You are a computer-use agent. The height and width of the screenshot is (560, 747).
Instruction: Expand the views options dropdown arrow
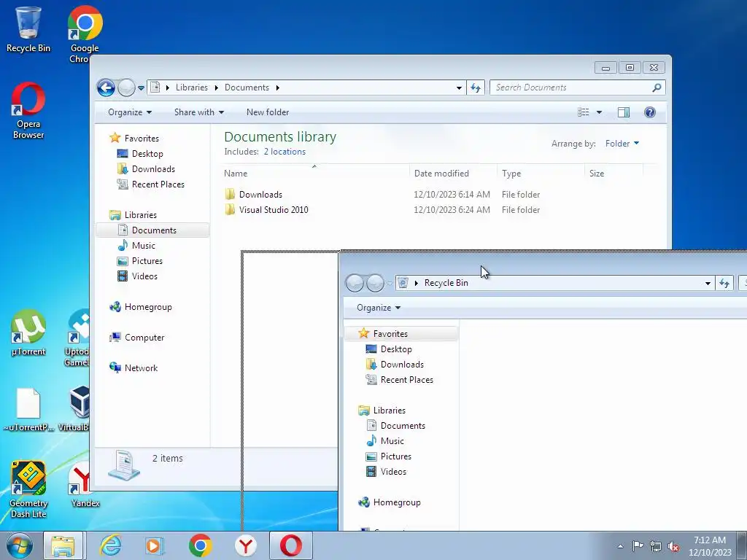coord(600,112)
